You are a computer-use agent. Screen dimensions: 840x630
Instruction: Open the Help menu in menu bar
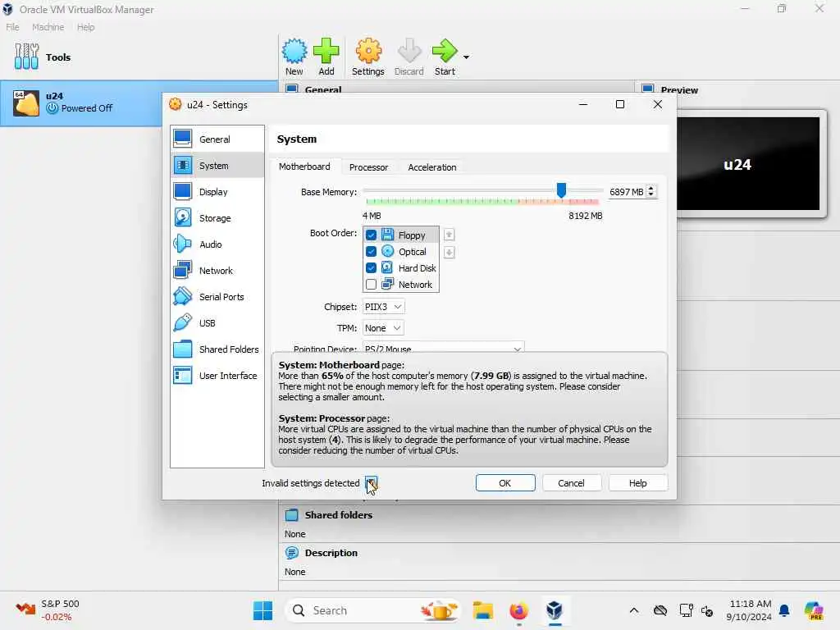tap(85, 27)
